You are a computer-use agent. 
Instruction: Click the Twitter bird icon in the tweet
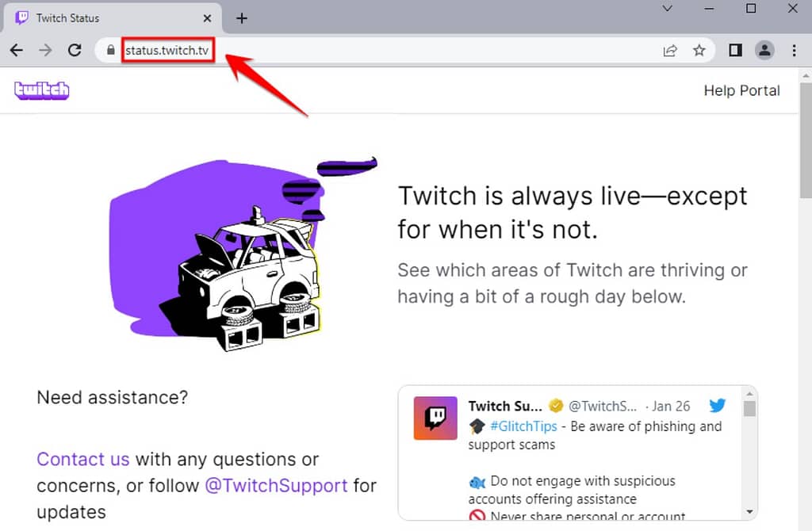coord(717,406)
